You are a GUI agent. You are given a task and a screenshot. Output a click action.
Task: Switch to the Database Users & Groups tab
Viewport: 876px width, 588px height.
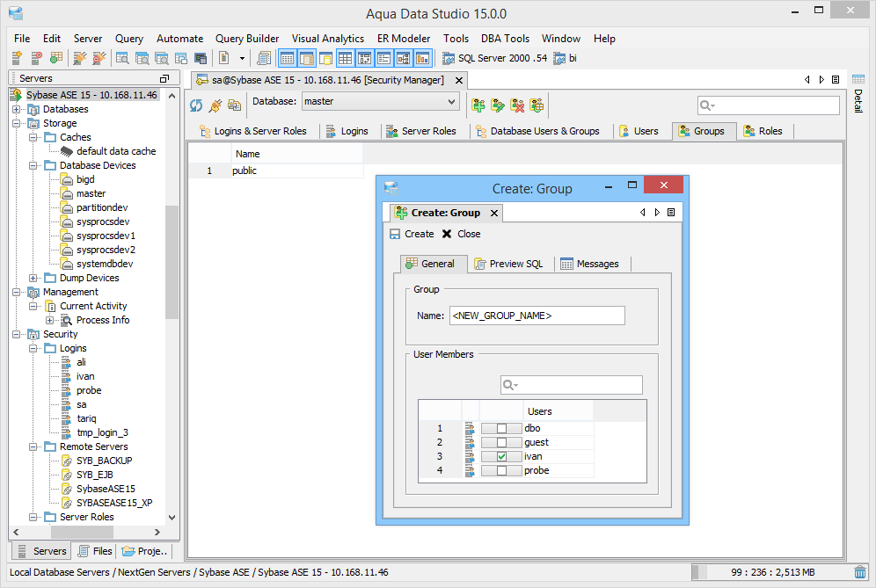click(x=537, y=131)
